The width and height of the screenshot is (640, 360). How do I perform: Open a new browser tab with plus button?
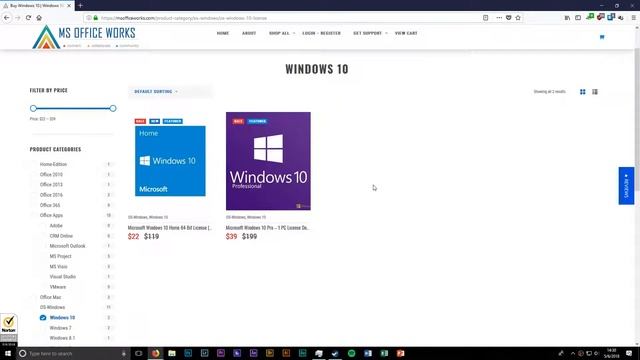(x=80, y=6)
